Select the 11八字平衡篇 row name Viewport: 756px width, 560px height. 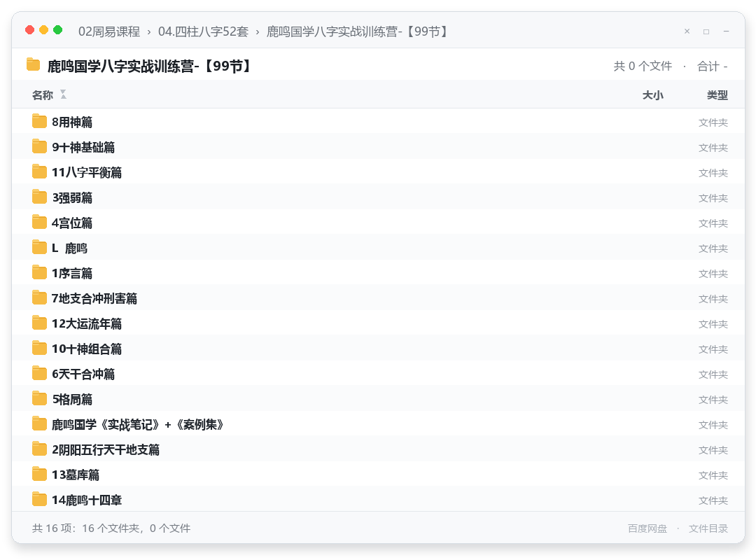click(87, 172)
